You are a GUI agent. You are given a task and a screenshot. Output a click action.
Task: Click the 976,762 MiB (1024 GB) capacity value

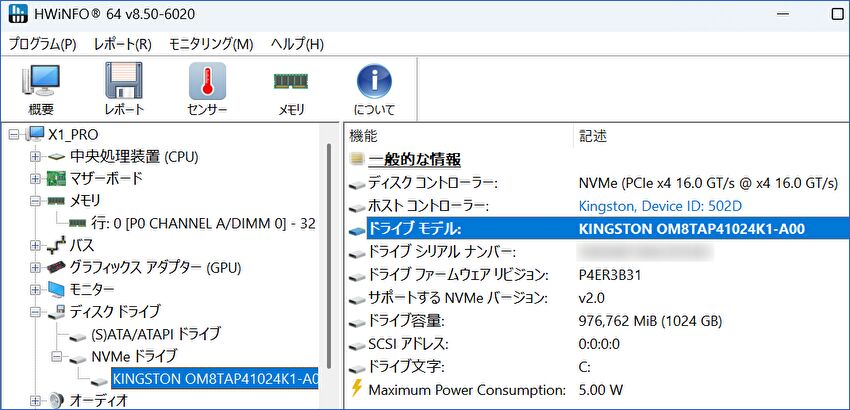[x=651, y=321]
